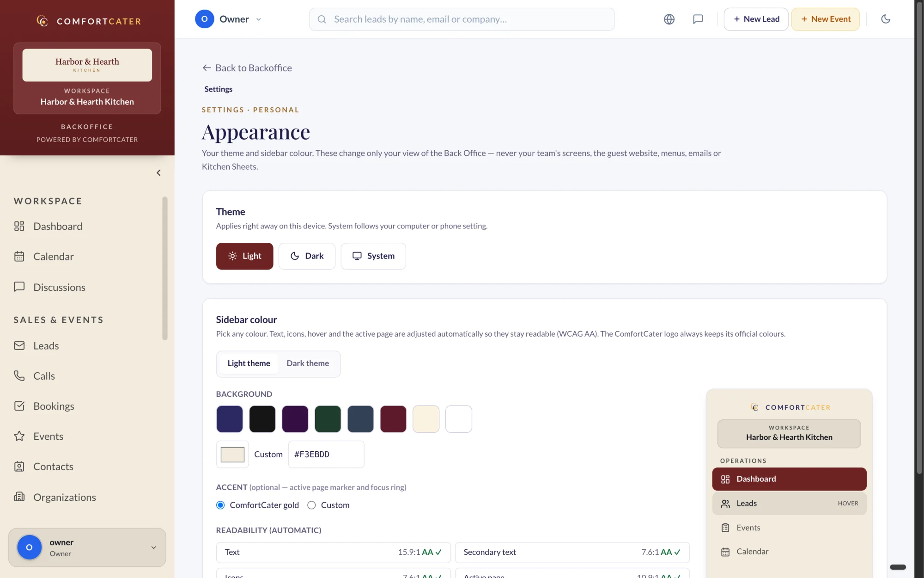Click the New Lead button
The image size is (924, 578).
point(756,19)
